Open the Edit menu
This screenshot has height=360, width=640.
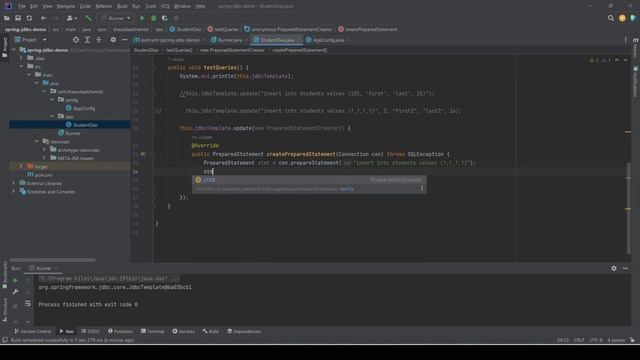(x=34, y=6)
